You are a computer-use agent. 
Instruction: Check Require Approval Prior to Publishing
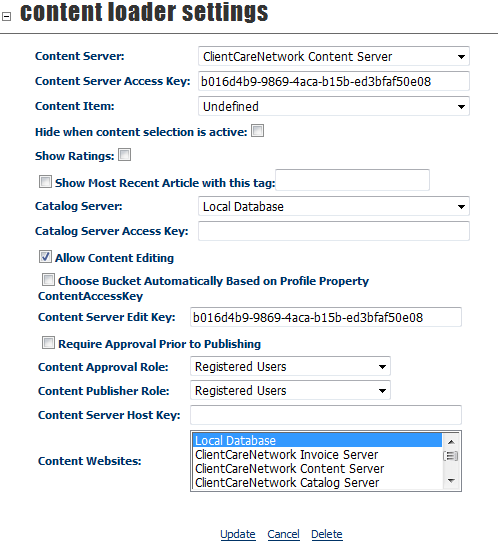coord(48,342)
